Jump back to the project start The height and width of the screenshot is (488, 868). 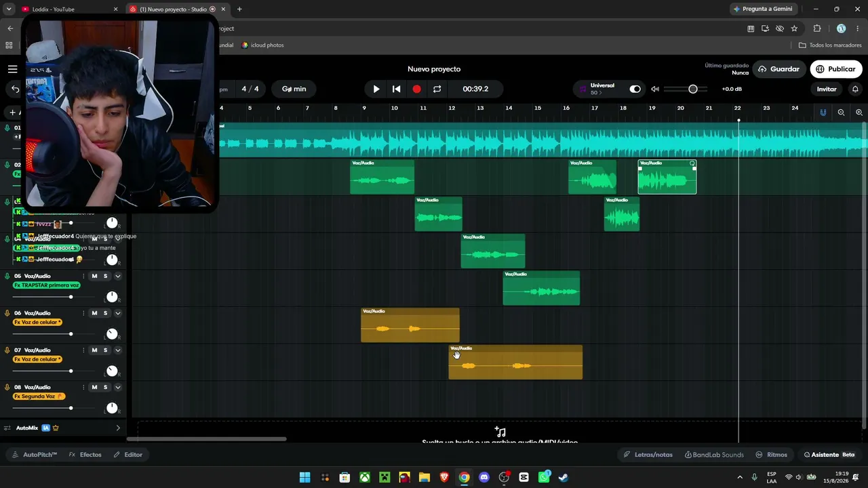397,89
